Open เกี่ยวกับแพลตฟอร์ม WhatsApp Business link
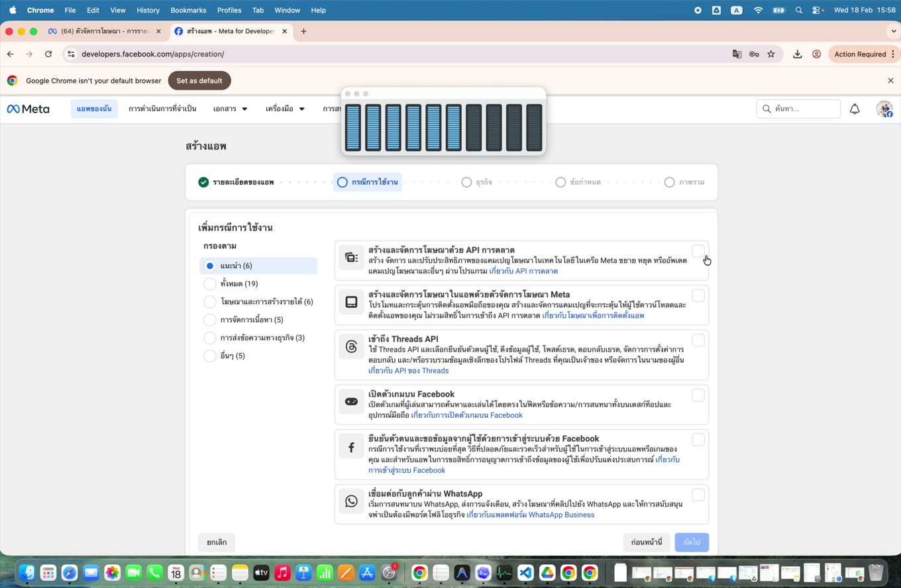This screenshot has width=901, height=588. click(530, 515)
